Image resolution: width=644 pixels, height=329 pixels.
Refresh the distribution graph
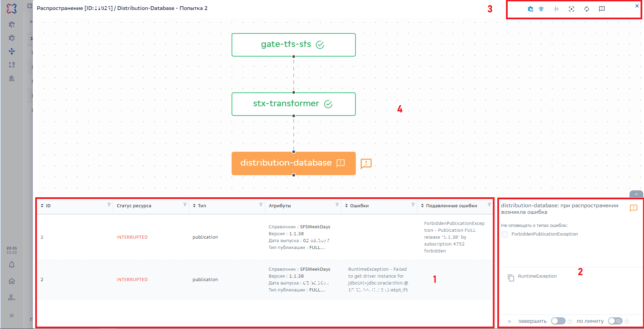[587, 9]
